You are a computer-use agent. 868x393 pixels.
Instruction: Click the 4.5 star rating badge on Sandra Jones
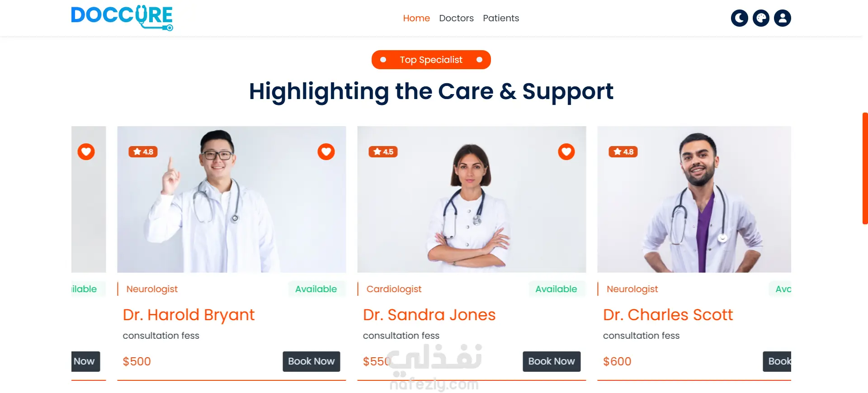point(383,152)
